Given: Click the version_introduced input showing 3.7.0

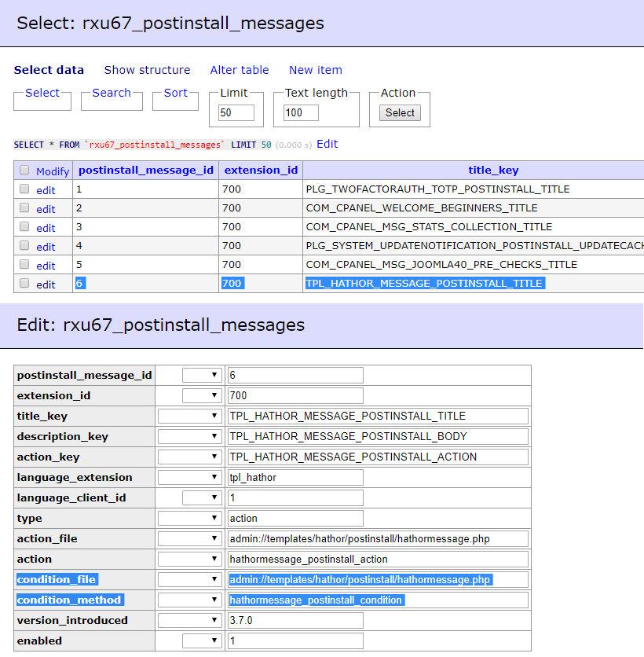Looking at the screenshot, I should point(295,621).
